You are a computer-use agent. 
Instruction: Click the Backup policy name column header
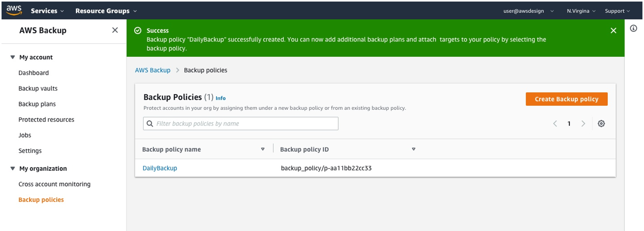171,149
